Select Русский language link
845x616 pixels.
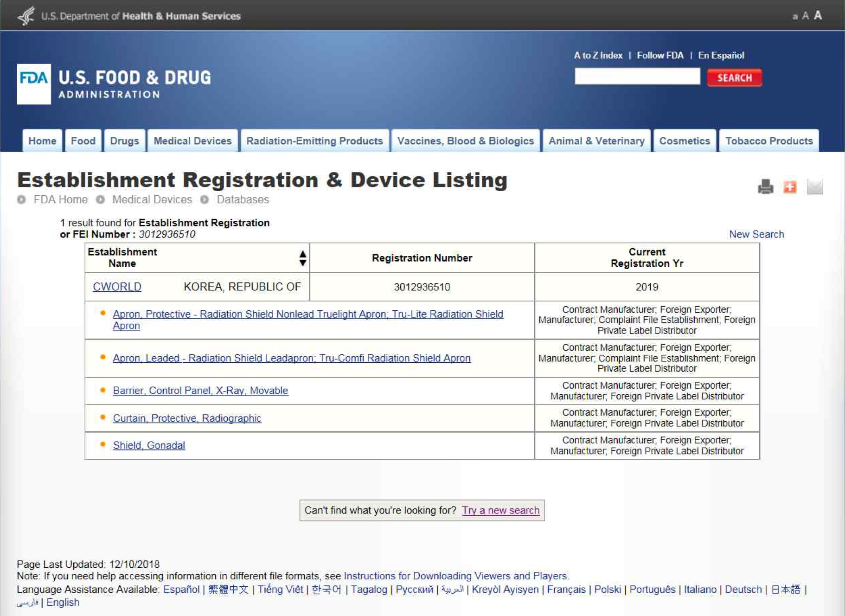point(414,589)
